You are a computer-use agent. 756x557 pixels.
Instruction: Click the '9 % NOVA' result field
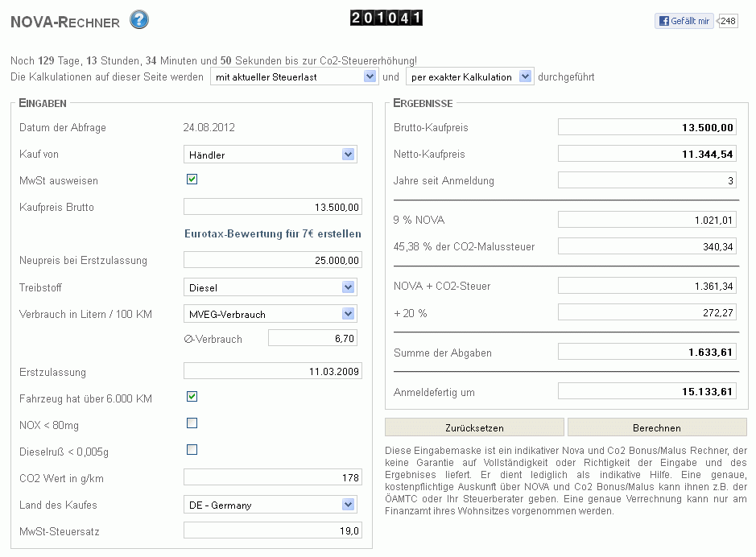coord(647,220)
